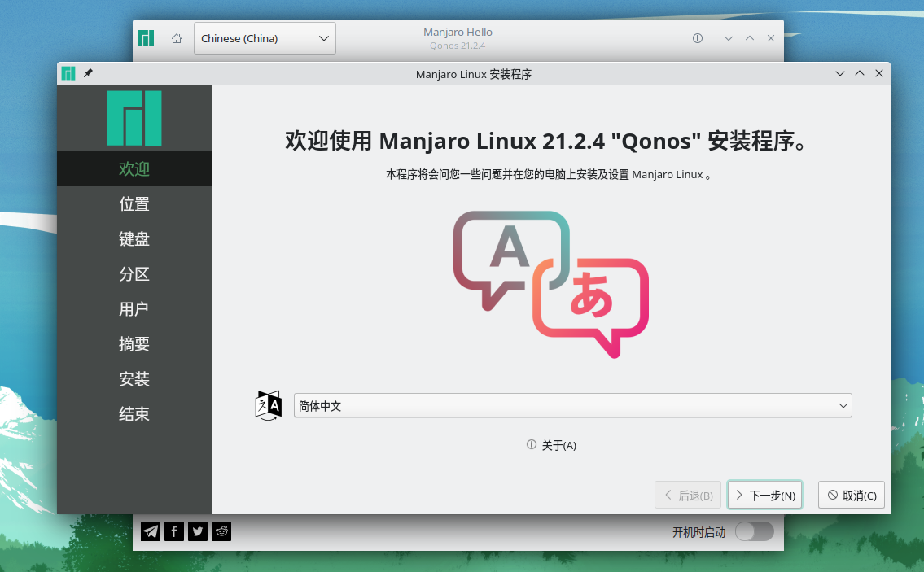This screenshot has height=572, width=924.
Task: Click the translation icon beside language selector
Action: pos(268,405)
